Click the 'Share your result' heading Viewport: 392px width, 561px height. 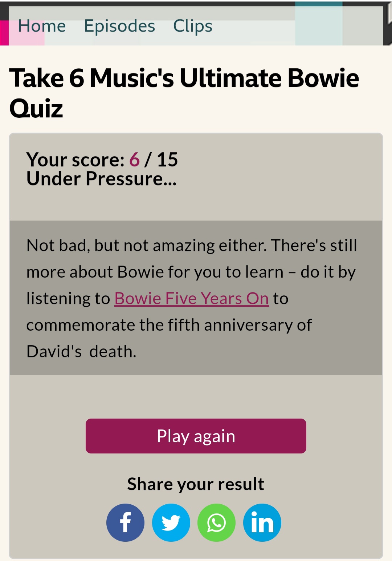pyautogui.click(x=196, y=484)
